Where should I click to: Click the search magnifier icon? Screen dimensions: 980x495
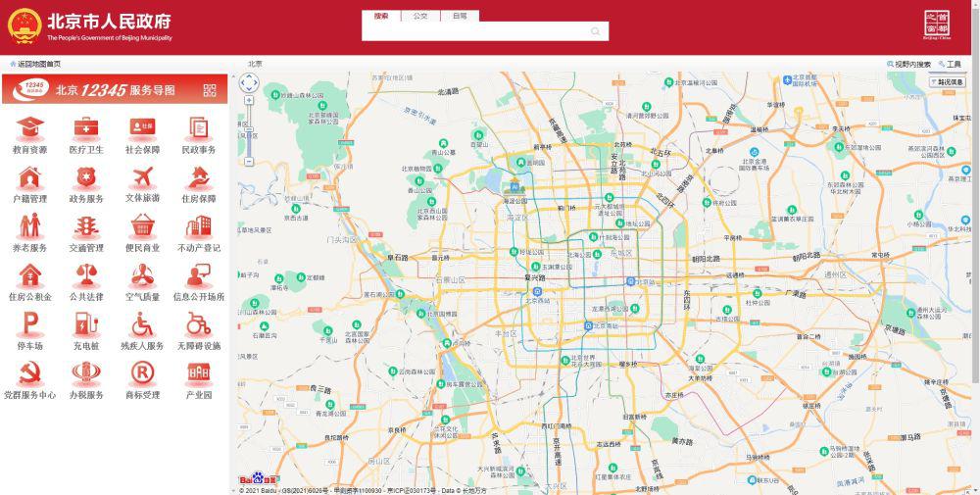point(595,31)
